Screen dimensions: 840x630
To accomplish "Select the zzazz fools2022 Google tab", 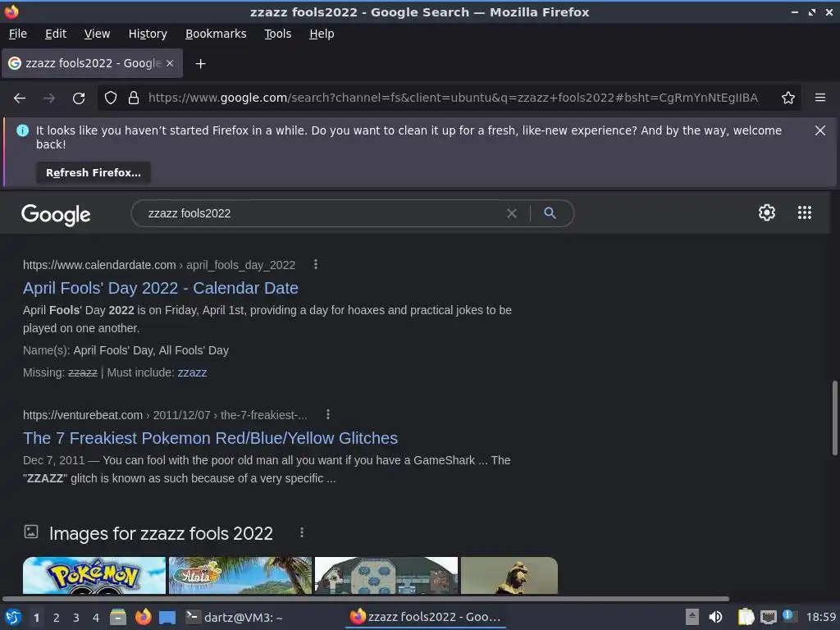I will point(92,63).
